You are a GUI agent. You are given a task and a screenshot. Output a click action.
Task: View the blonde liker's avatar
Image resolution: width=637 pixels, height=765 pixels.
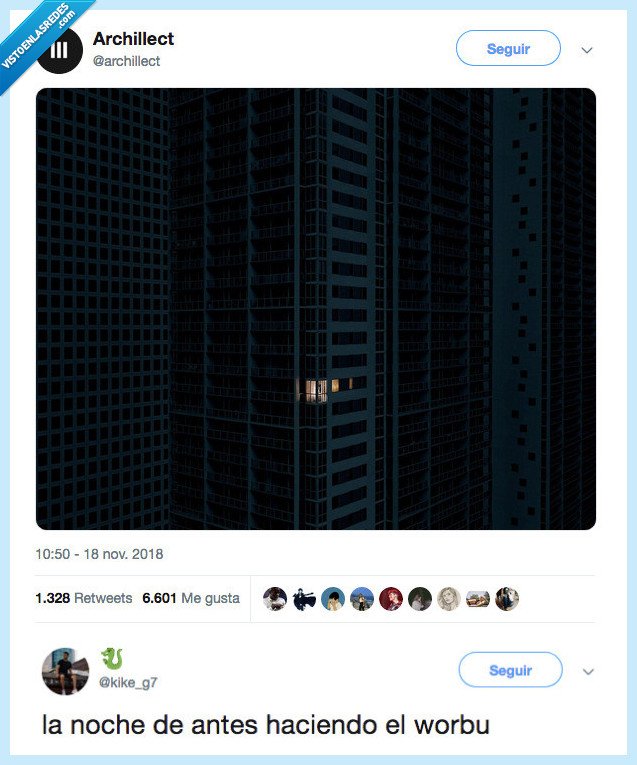[449, 599]
